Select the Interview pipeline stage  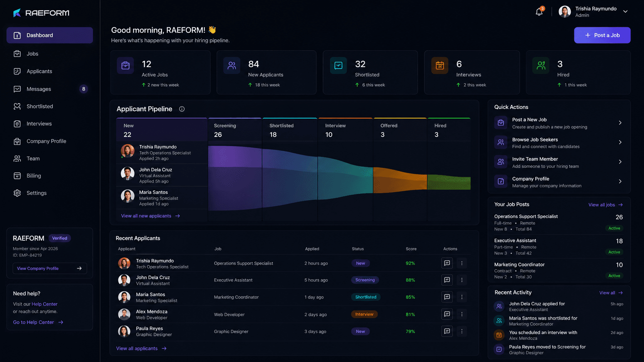click(x=345, y=130)
